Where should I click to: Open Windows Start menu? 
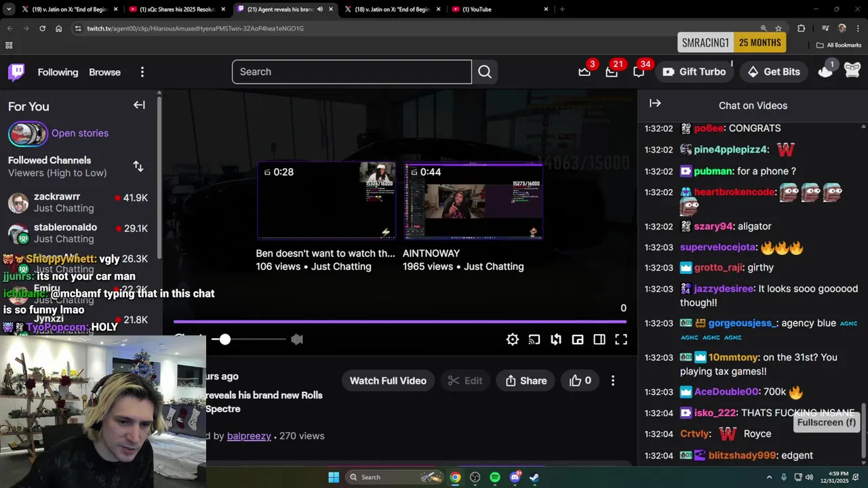pyautogui.click(x=334, y=477)
